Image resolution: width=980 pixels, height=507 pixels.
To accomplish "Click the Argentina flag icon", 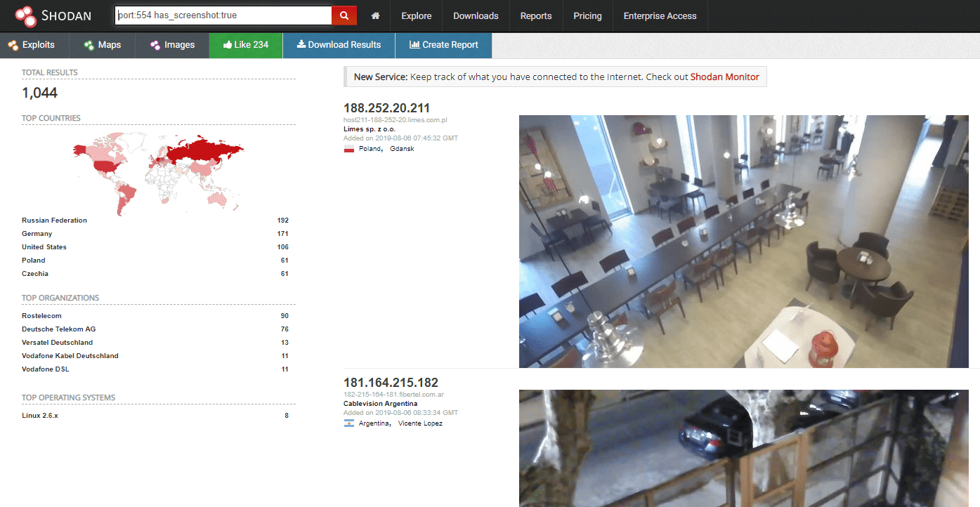I will 349,423.
